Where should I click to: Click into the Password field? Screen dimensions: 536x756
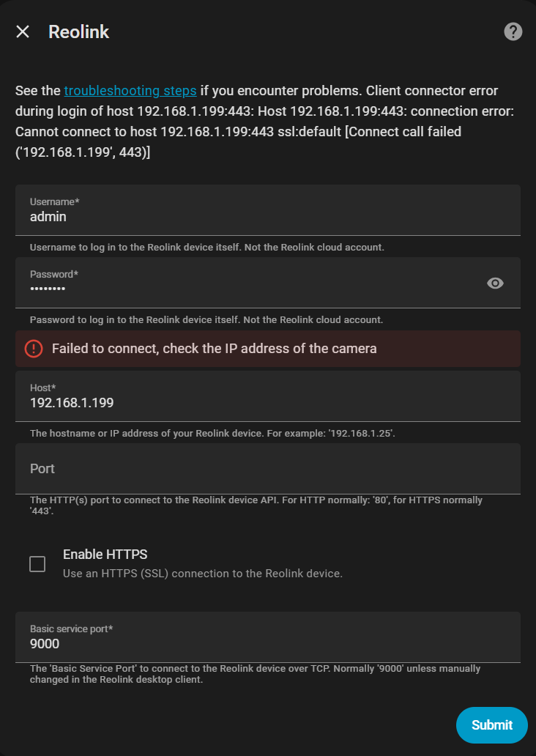pyautogui.click(x=249, y=289)
